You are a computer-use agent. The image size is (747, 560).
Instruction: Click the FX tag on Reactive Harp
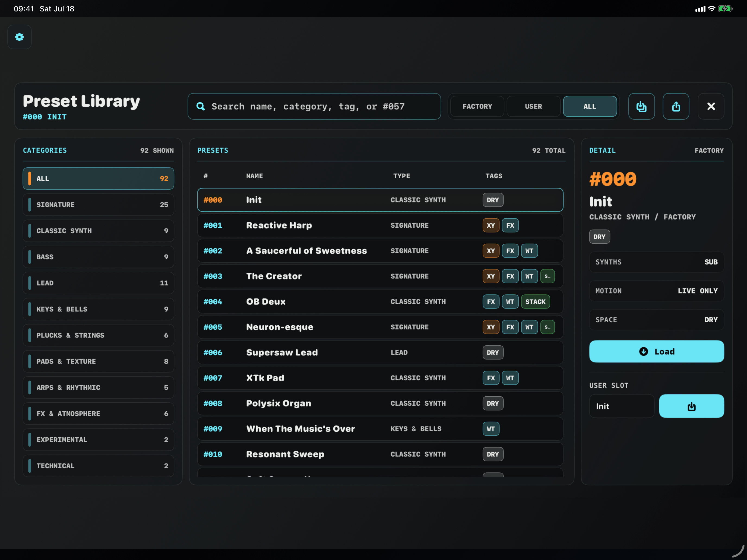[510, 225]
